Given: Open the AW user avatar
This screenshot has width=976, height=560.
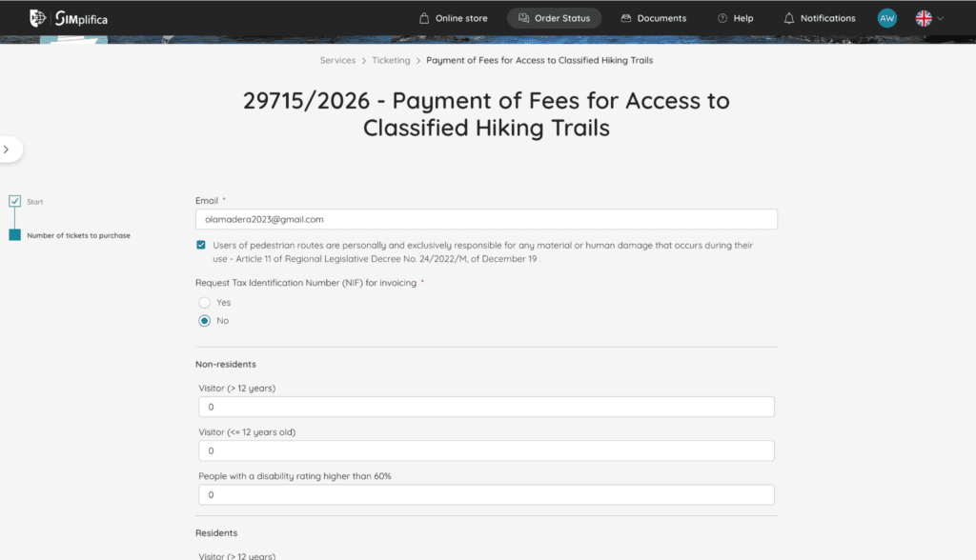Looking at the screenshot, I should coord(886,18).
